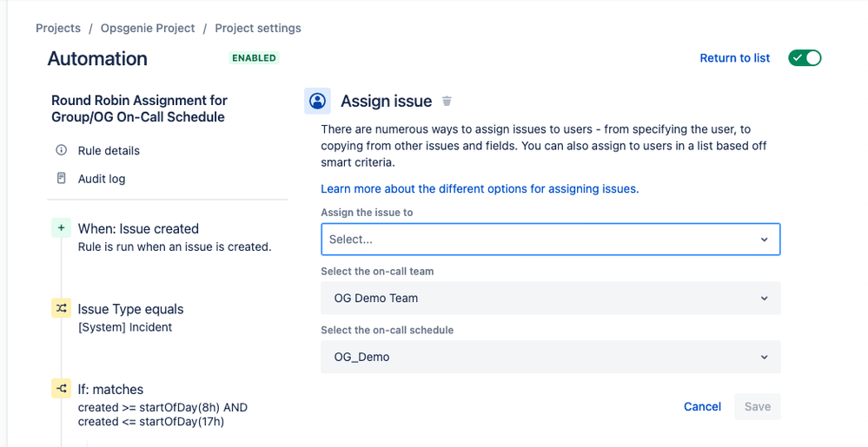
Task: Click the Audit log document icon
Action: tap(61, 179)
